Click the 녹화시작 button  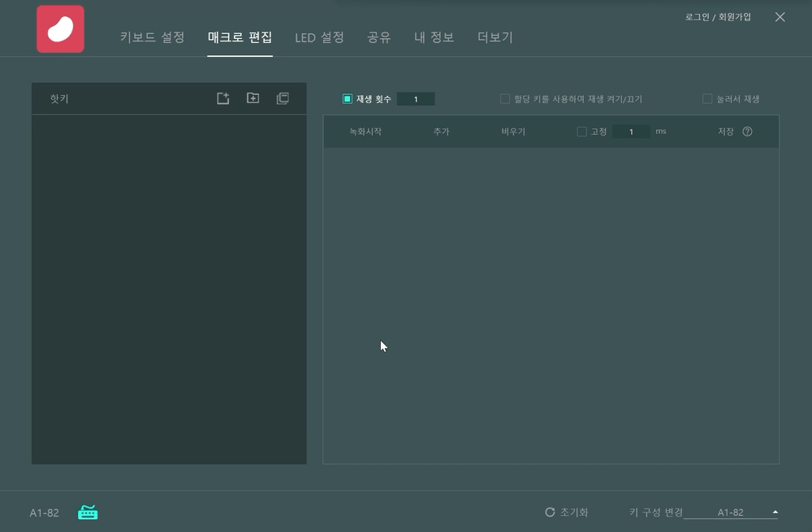[x=365, y=132]
